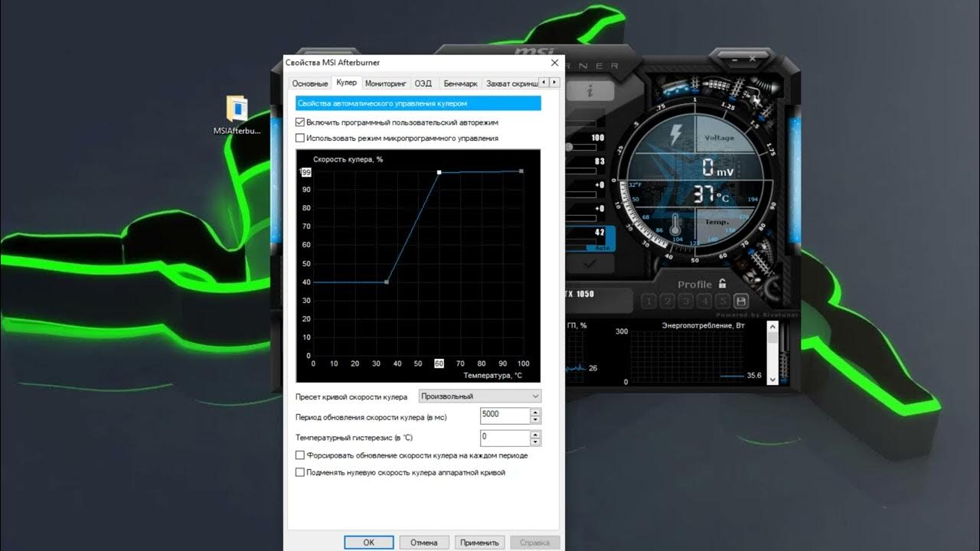This screenshot has height=551, width=980.
Task: Decrease fan speed update period value
Action: [x=535, y=419]
